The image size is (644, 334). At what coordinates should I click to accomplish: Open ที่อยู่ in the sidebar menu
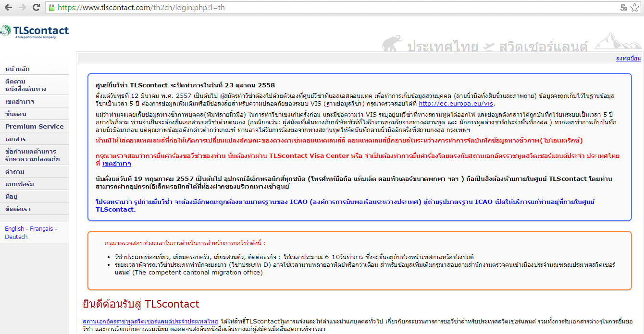point(12,197)
